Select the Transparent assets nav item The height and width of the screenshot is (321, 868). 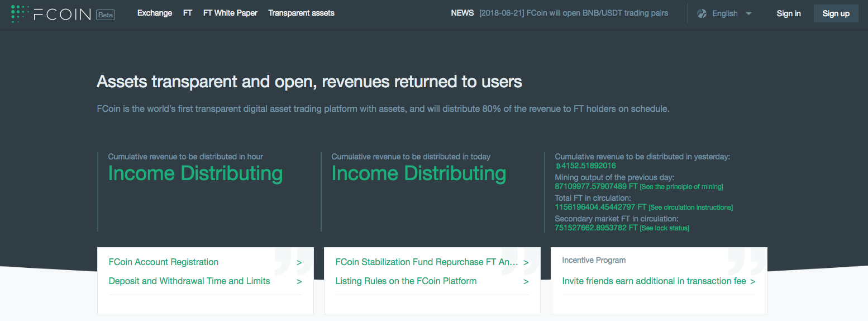pyautogui.click(x=301, y=13)
